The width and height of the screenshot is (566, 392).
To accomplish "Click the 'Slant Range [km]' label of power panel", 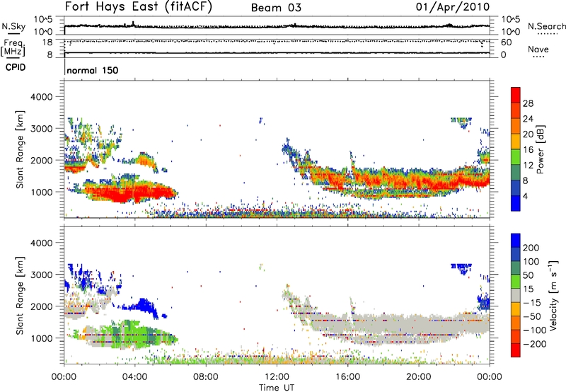I will [x=20, y=149].
